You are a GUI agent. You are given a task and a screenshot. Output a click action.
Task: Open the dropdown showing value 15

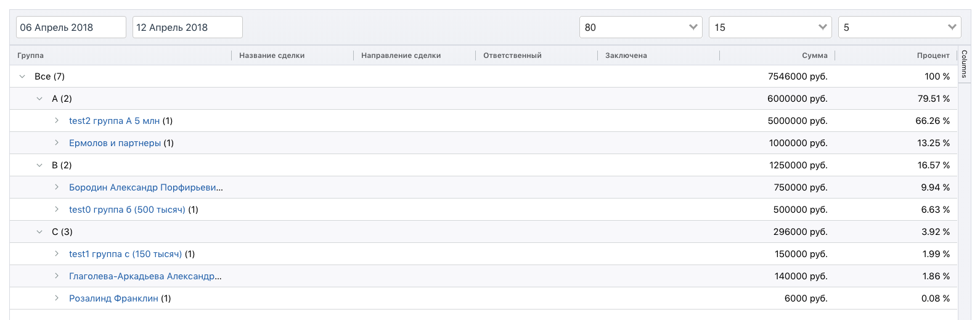(770, 27)
